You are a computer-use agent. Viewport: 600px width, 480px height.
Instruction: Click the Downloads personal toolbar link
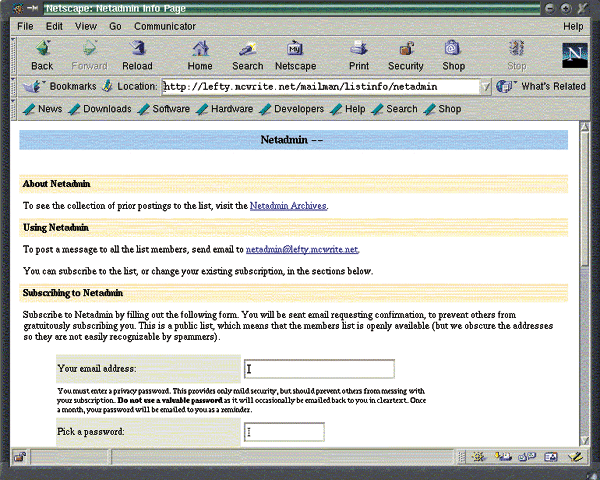coord(100,109)
